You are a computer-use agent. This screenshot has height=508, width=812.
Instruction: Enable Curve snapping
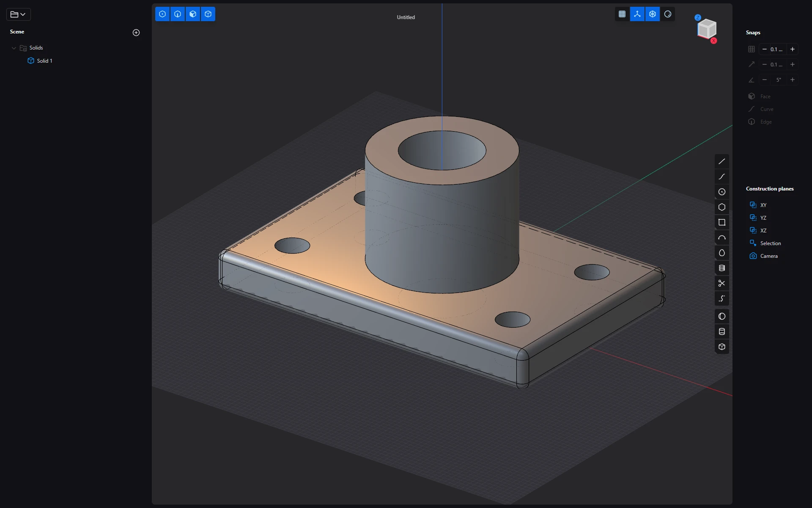tap(761, 109)
